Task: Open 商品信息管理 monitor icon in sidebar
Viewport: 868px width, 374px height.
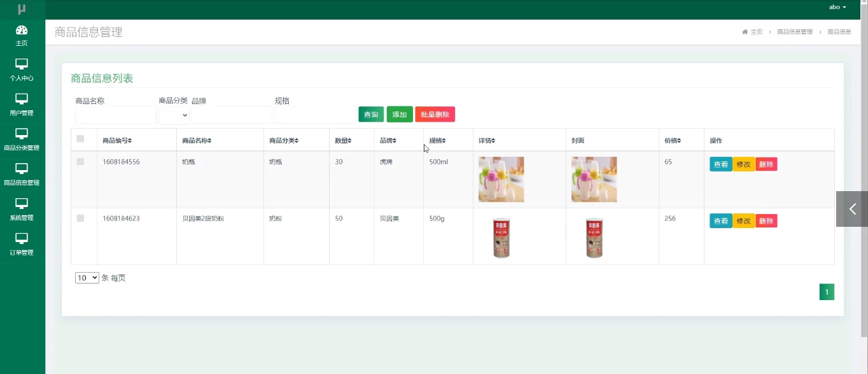Action: [x=22, y=169]
